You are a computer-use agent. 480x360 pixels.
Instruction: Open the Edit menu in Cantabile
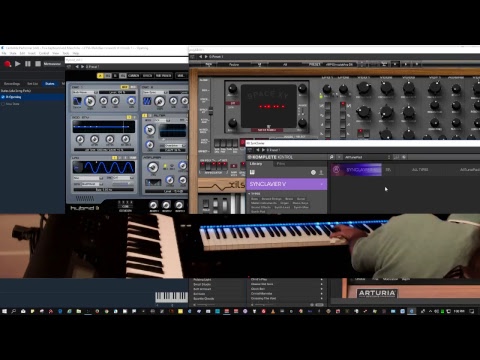[22, 53]
